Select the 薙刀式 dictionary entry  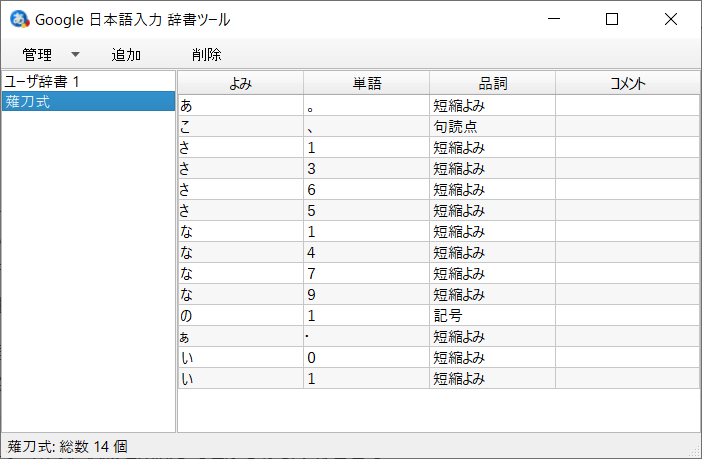pyautogui.click(x=88, y=102)
